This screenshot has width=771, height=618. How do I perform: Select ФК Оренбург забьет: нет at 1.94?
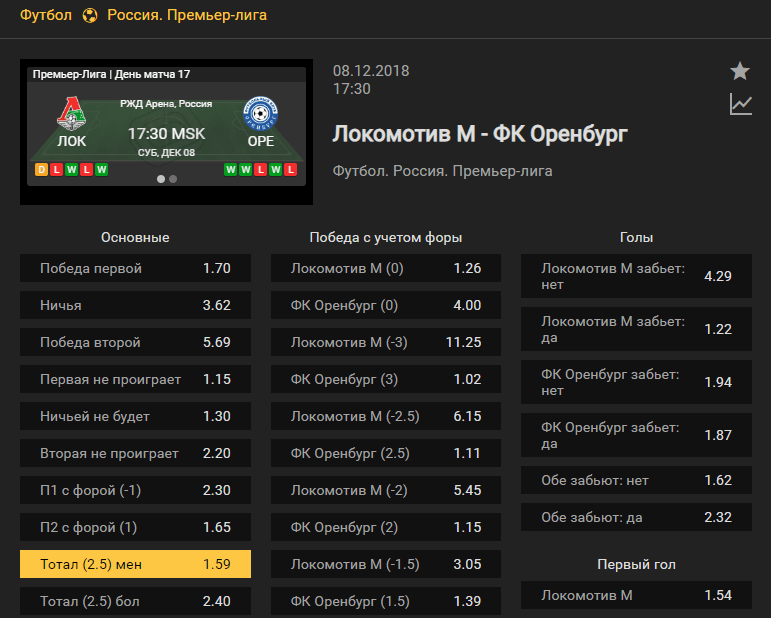[x=636, y=382]
